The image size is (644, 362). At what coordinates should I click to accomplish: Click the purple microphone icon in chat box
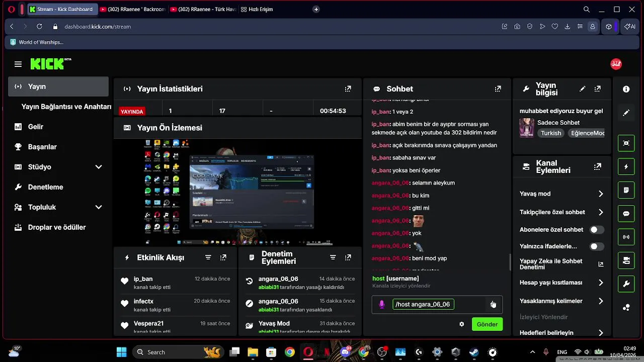tap(382, 304)
